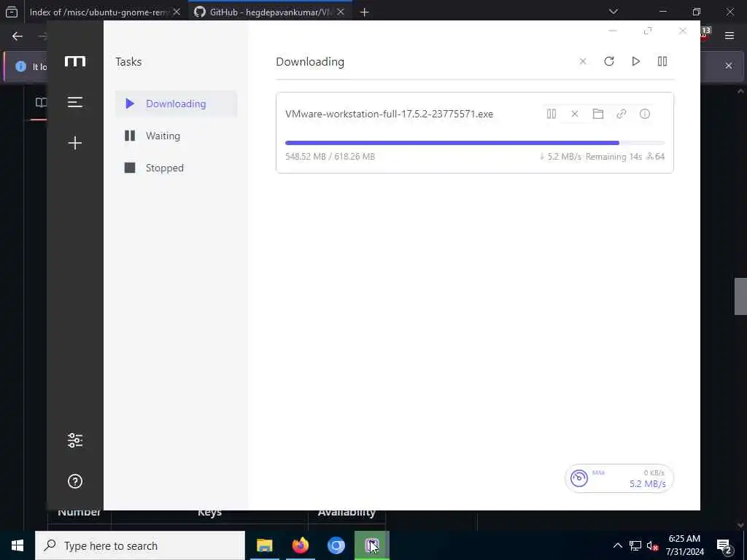Viewport: 747px width, 560px height.
Task: Click the VMware download progress bar
Action: [x=474, y=143]
